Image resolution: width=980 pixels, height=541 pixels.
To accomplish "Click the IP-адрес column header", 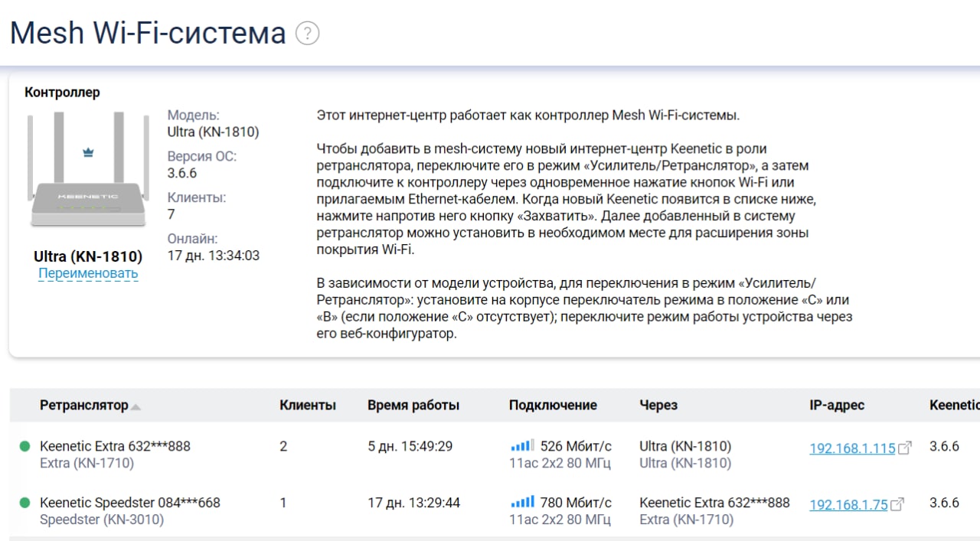I will coord(837,406).
